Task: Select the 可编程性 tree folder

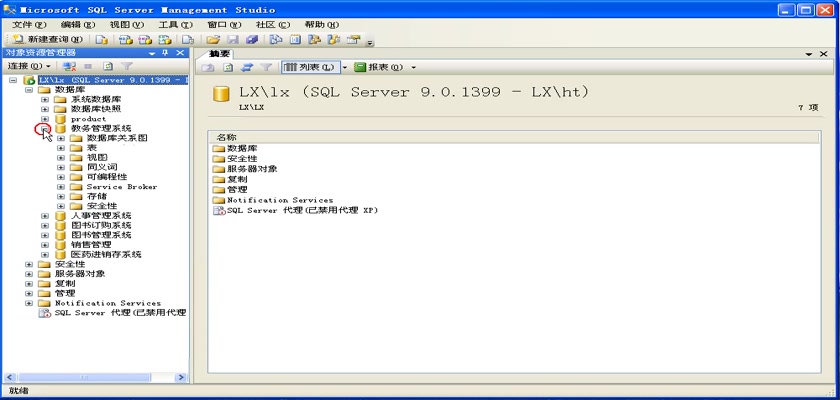Action: pos(107,177)
